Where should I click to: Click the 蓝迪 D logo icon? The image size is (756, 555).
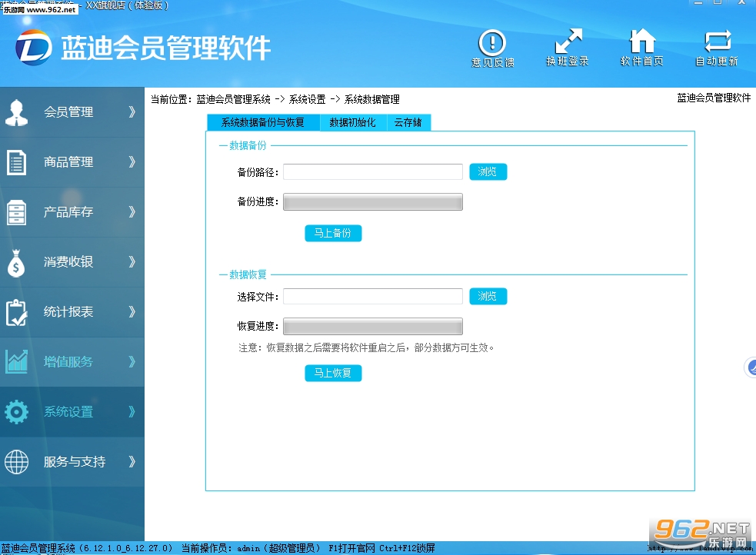click(x=33, y=48)
